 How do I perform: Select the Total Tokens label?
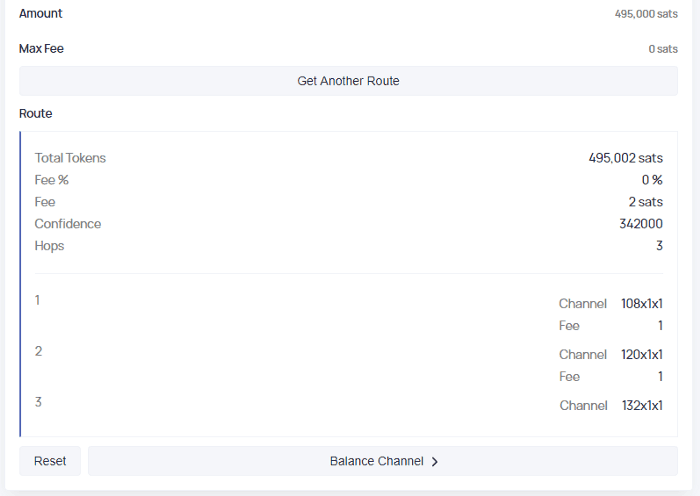(x=70, y=158)
